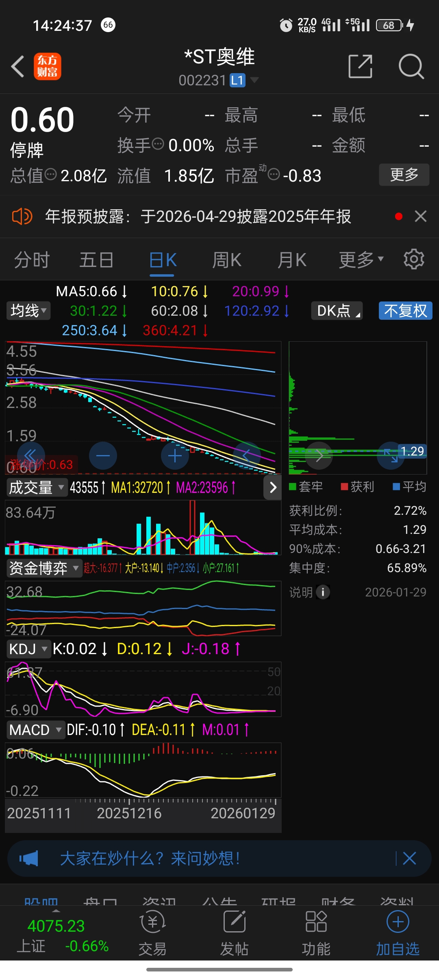This screenshot has height=980, width=439.
Task: Open the 东方财富 logo icon
Action: point(48,66)
